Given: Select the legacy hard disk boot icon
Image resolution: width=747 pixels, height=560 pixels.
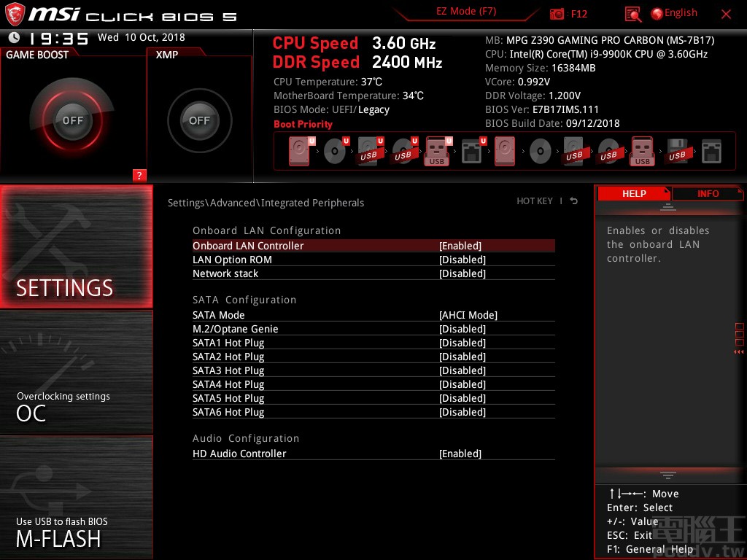Looking at the screenshot, I should 505,151.
